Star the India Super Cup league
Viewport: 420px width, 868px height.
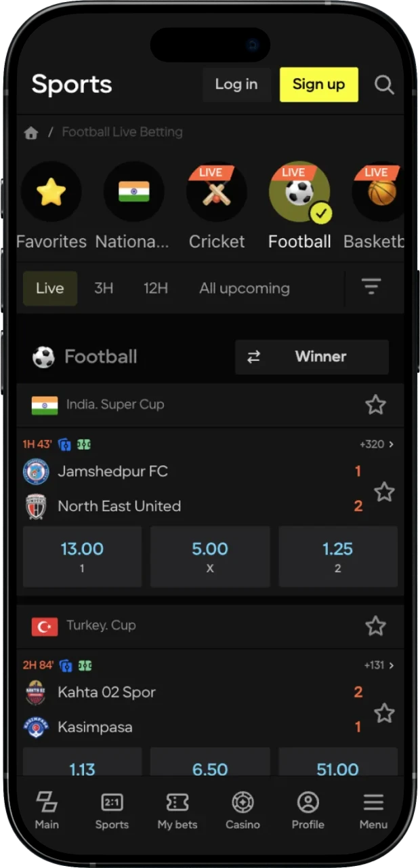(x=375, y=404)
